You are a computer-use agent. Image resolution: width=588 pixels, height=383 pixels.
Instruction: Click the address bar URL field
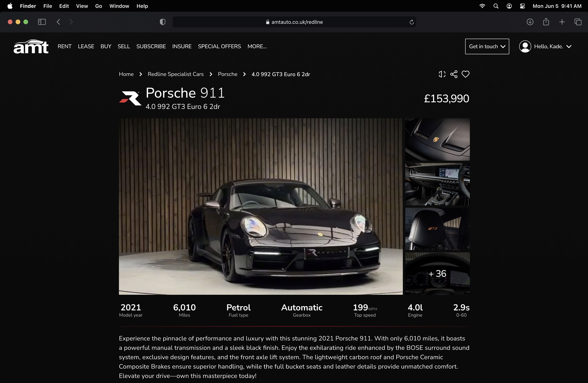pos(294,22)
